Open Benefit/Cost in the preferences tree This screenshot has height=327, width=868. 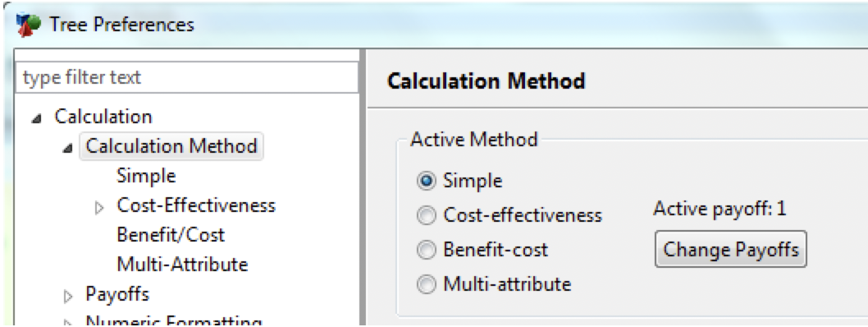(x=171, y=234)
